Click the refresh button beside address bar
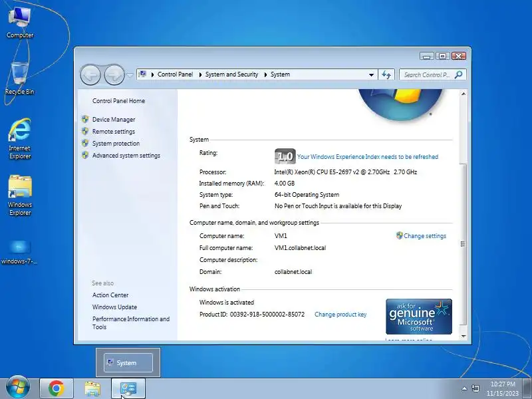 386,74
